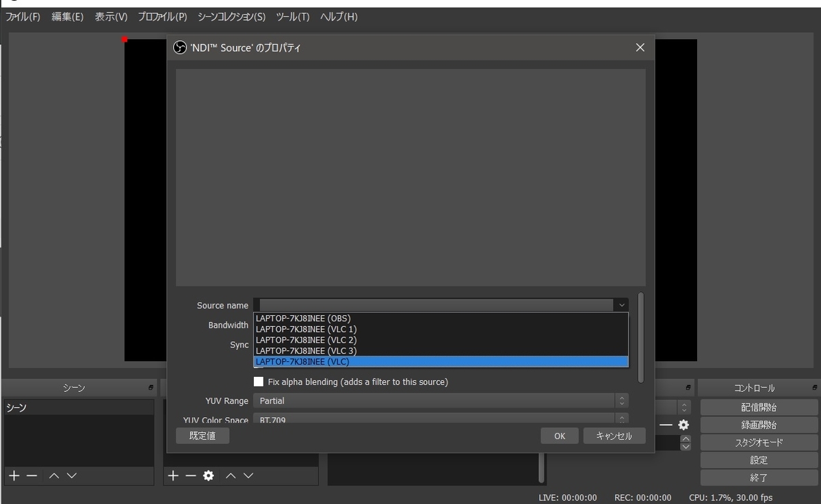Image resolution: width=821 pixels, height=504 pixels.
Task: Open the YUV Color Space dropdown
Action: 441,419
